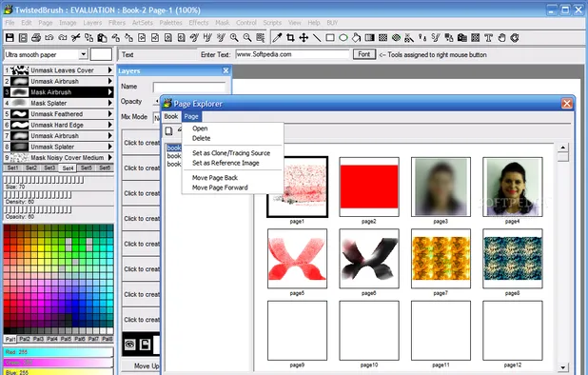588x375 pixels.
Task: Toggle the layer visibility eye icon
Action: click(x=129, y=345)
